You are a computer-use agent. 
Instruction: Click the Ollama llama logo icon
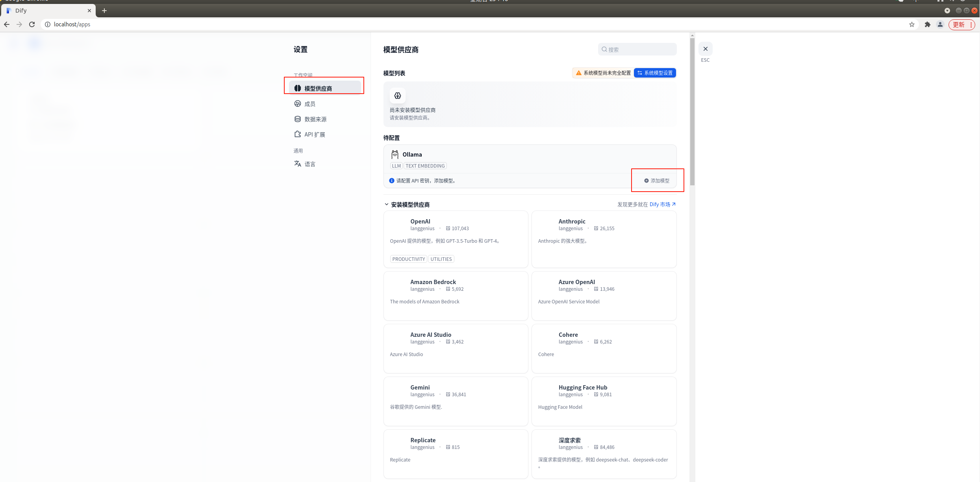(x=395, y=154)
